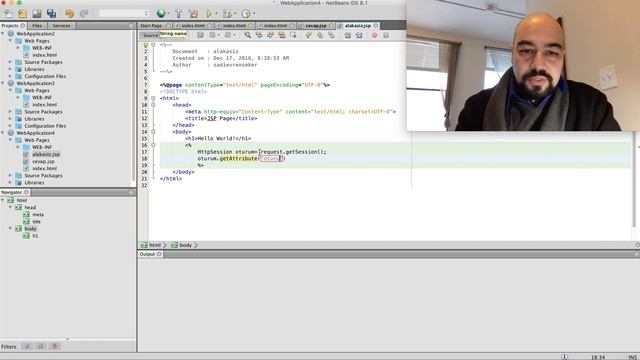Open dropdown arrow next to Run Project
The image size is (640, 360).
point(216,13)
